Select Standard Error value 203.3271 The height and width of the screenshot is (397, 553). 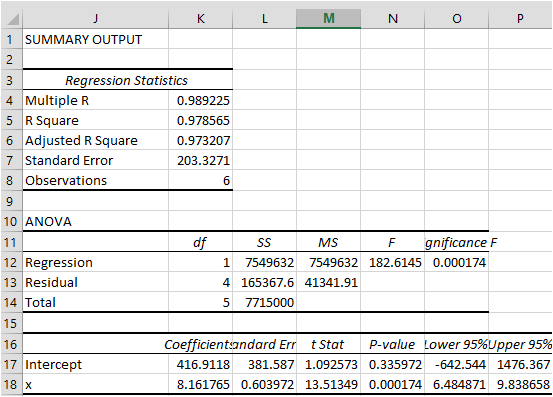pos(200,160)
